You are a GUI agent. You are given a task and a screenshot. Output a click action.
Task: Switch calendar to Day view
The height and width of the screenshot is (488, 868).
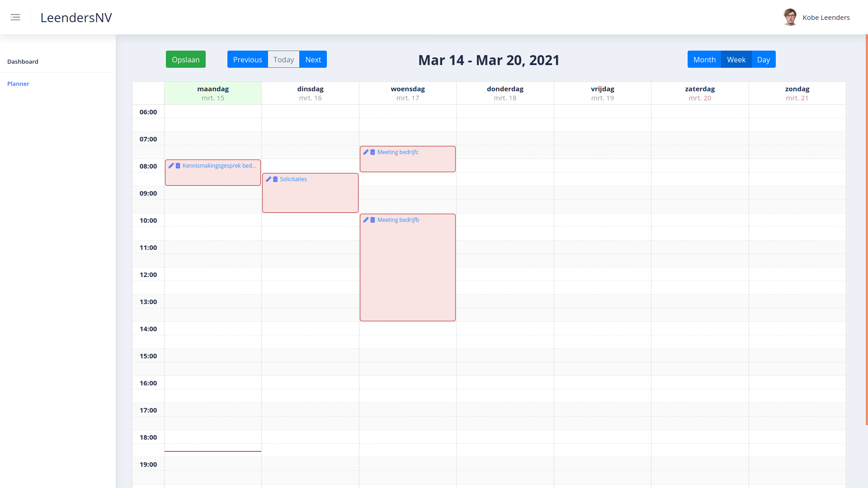pos(763,60)
